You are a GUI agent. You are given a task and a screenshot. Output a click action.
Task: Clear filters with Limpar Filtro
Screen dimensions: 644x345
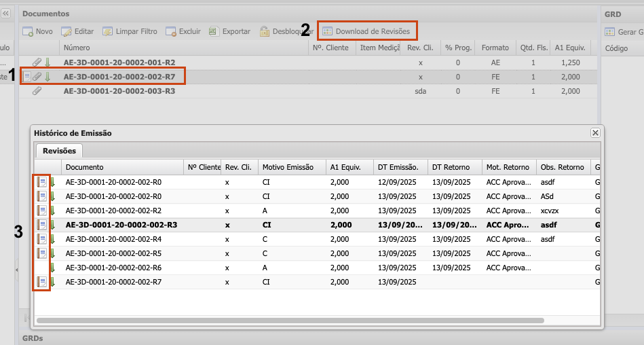[x=130, y=31]
